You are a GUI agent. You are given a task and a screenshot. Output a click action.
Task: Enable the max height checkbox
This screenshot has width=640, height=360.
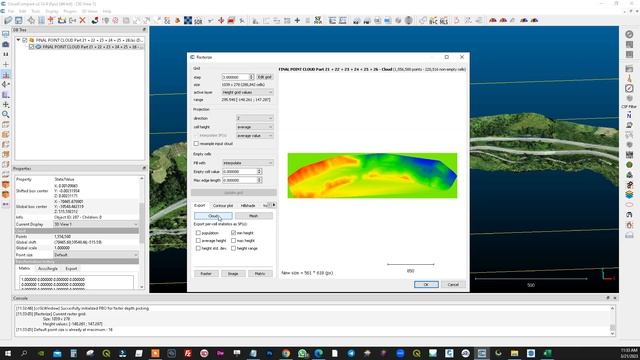[x=233, y=240]
